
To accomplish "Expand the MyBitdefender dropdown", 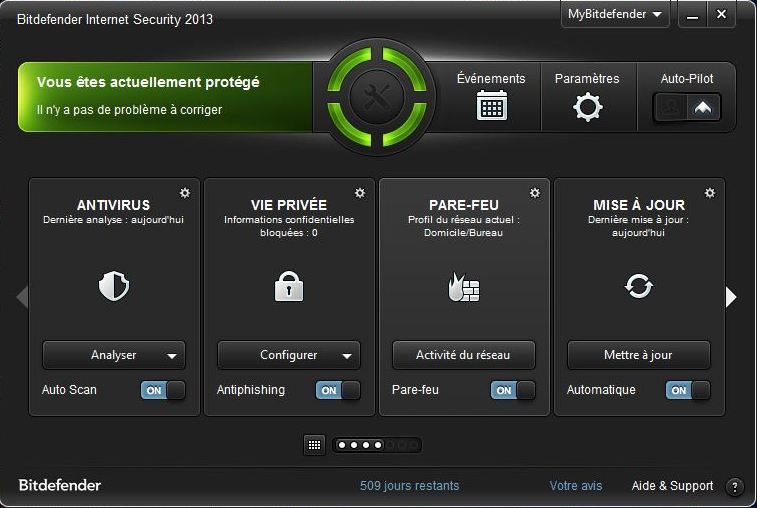I will coord(615,14).
